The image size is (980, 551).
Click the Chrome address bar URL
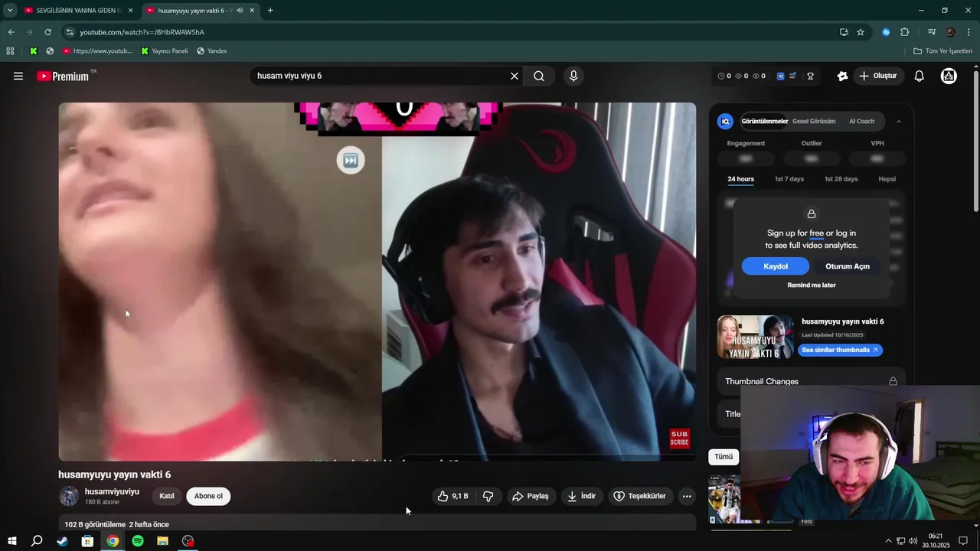point(142,32)
